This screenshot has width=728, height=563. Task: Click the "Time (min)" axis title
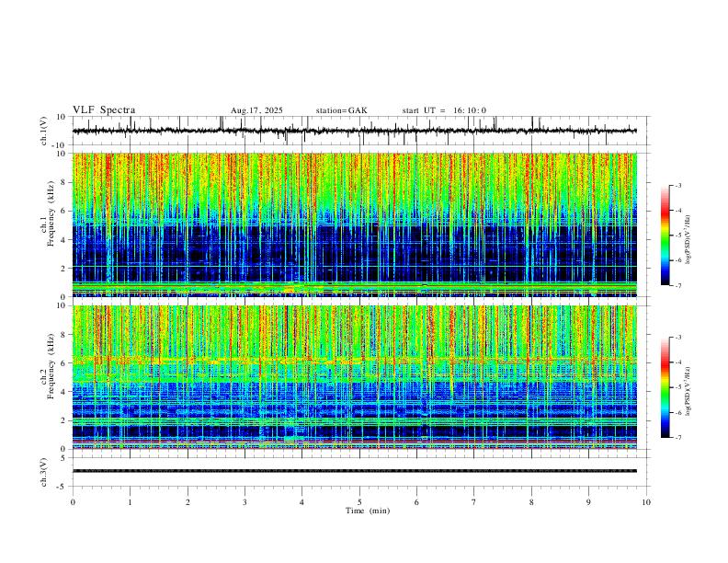click(x=368, y=511)
